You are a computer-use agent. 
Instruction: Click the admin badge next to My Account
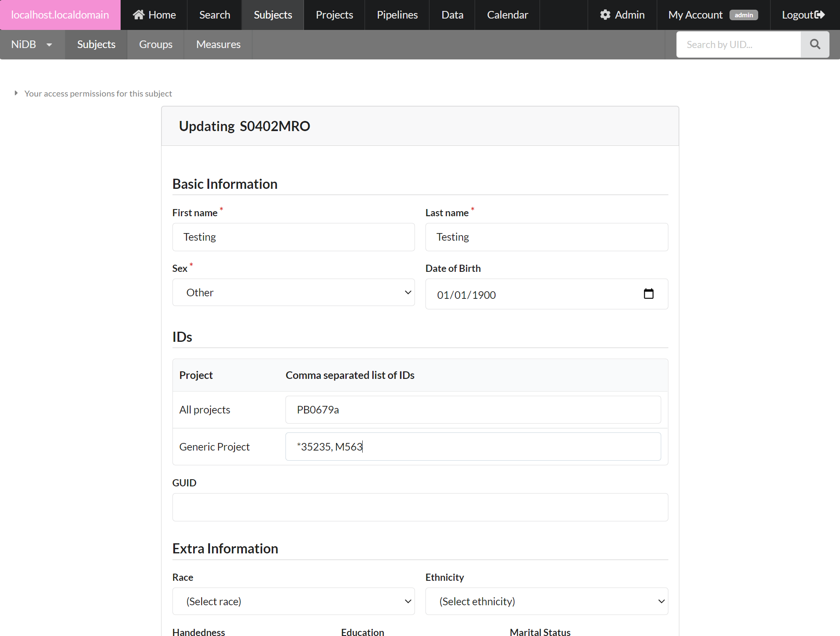tap(743, 15)
